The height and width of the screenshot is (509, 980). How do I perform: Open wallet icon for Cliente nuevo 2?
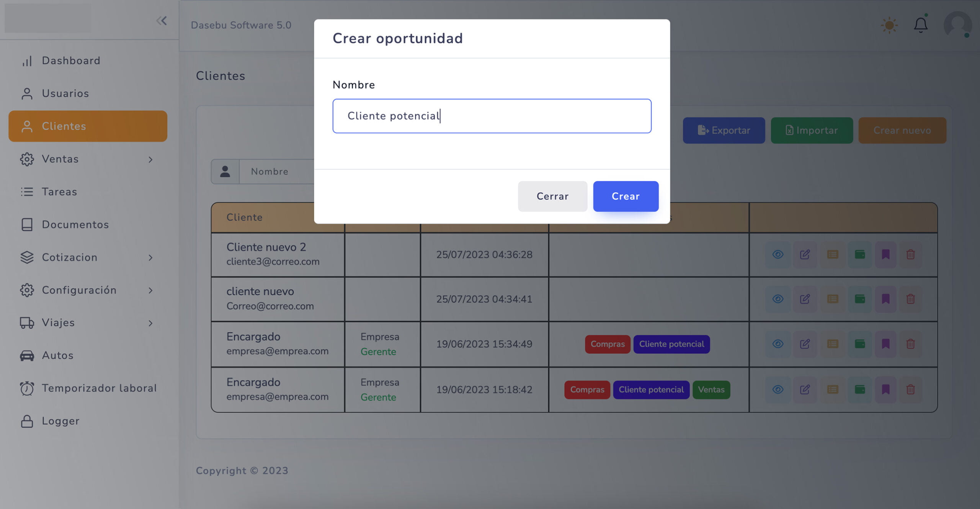[859, 254]
